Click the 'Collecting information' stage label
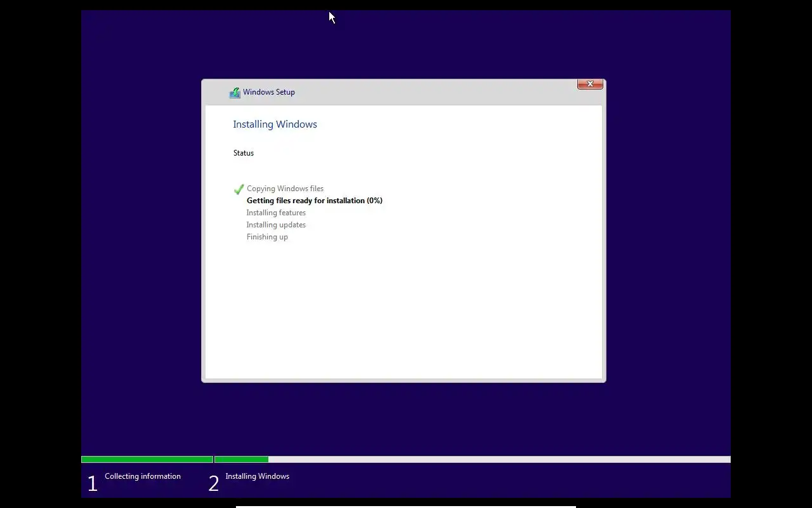 pyautogui.click(x=143, y=476)
